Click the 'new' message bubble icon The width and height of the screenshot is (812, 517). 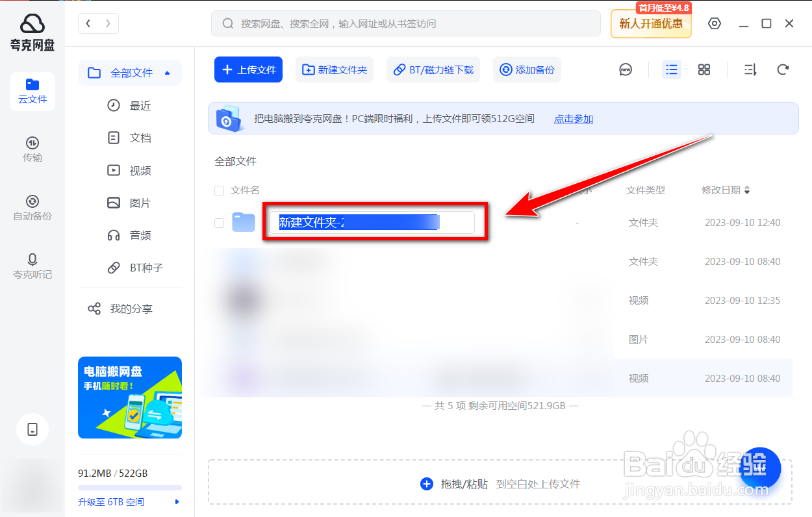[x=625, y=69]
